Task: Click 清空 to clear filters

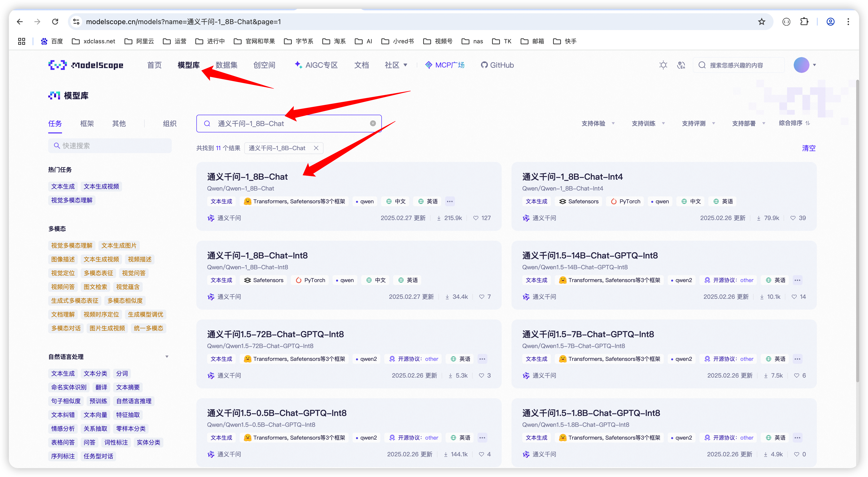Action: click(x=808, y=148)
